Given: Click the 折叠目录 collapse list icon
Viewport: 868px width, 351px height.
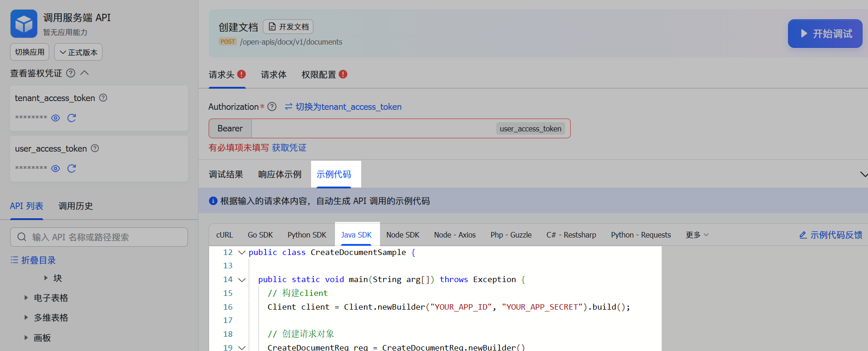Looking at the screenshot, I should [x=15, y=260].
